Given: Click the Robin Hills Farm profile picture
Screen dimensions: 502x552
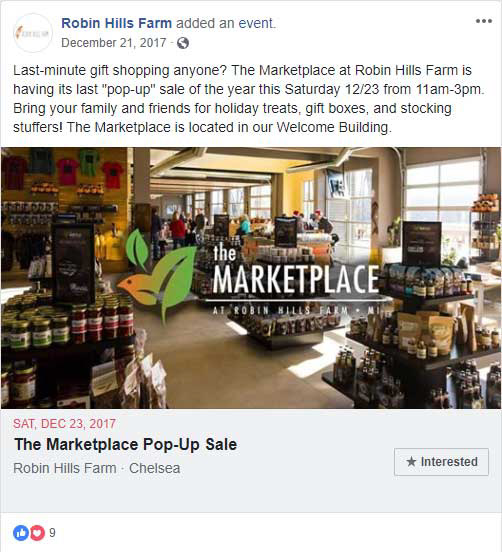Looking at the screenshot, I should pyautogui.click(x=33, y=33).
